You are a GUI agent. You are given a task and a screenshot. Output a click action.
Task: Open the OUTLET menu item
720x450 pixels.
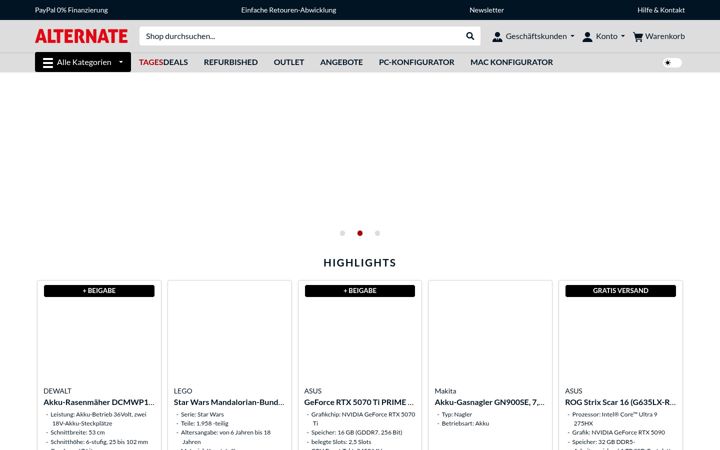288,62
